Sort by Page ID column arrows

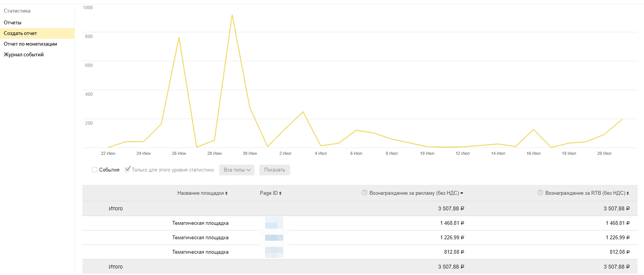280,193
